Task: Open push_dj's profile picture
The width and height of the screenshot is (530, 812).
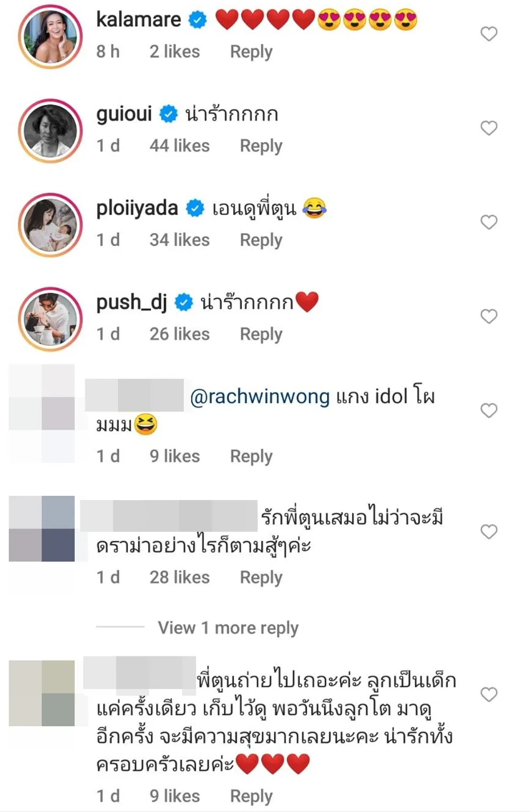Action: [50, 319]
